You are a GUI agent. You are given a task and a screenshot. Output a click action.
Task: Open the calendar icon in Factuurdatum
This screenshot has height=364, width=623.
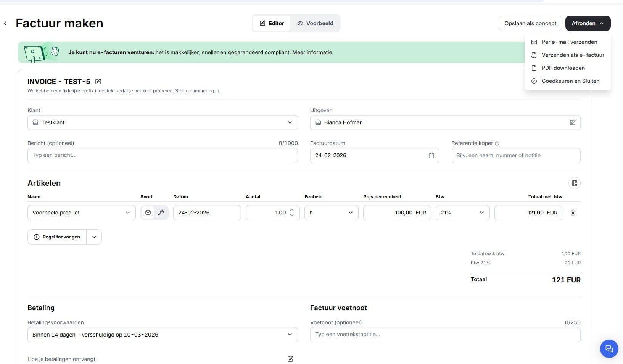pos(431,155)
